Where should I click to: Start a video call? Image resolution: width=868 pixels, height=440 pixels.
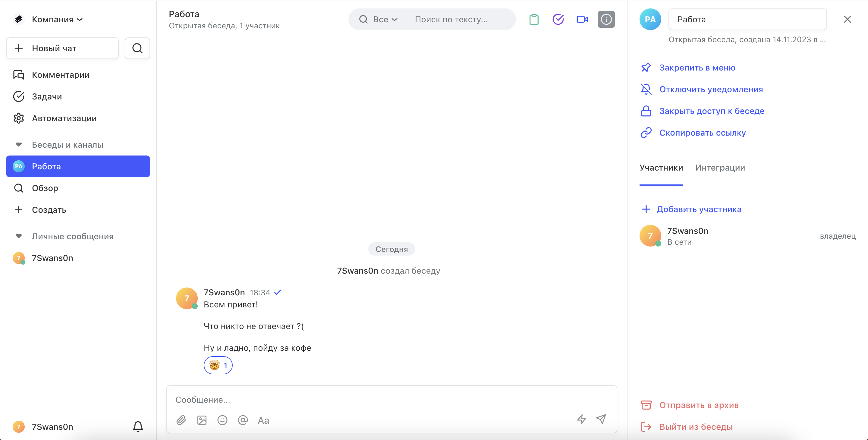coord(583,19)
